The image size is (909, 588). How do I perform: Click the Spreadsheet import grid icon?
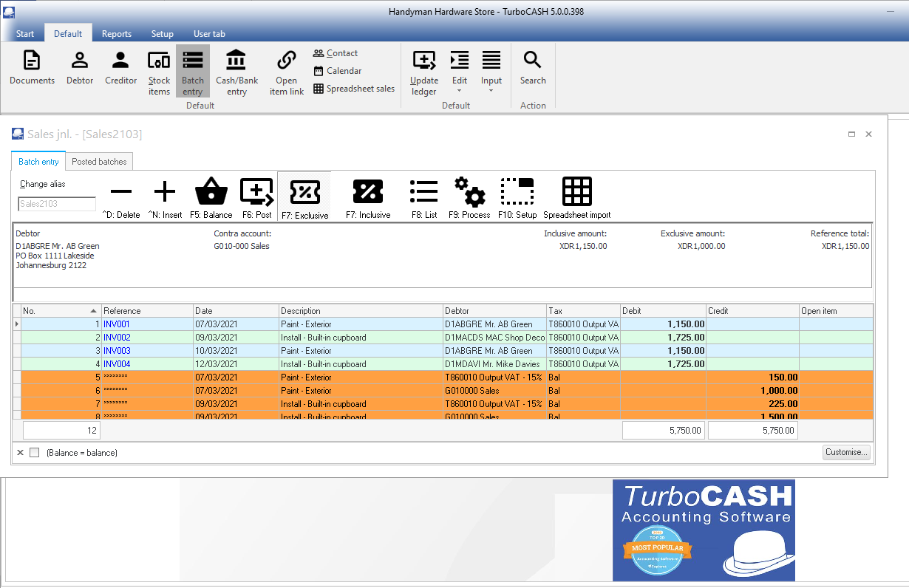tap(577, 198)
